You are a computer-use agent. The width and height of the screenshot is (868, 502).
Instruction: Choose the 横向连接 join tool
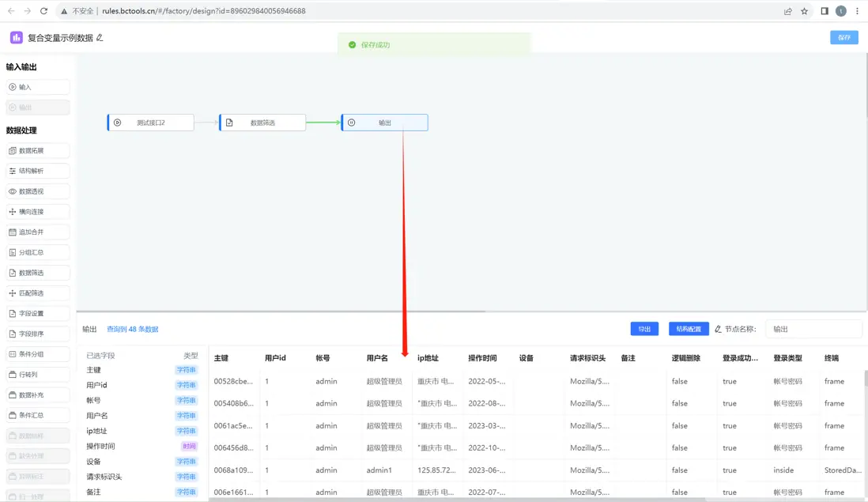coord(38,211)
